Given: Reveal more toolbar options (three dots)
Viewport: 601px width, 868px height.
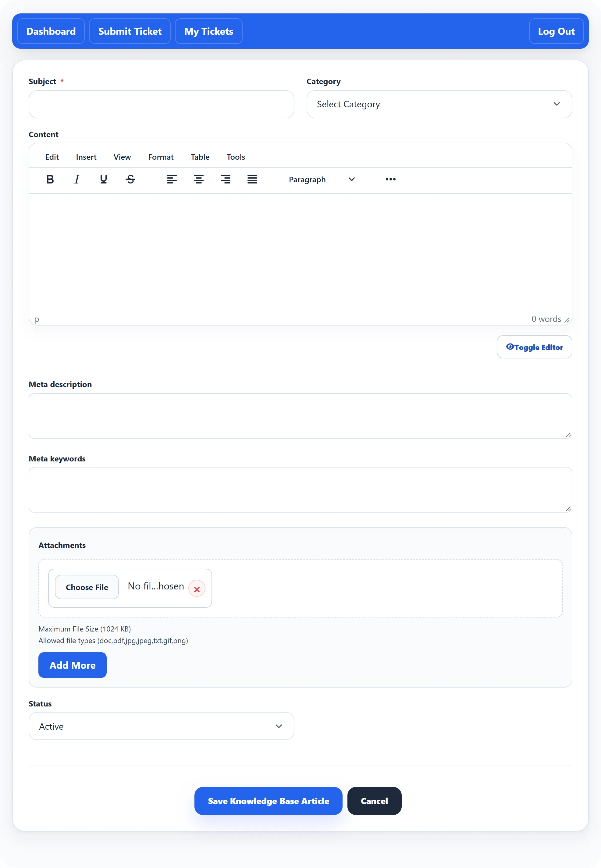Looking at the screenshot, I should point(390,179).
